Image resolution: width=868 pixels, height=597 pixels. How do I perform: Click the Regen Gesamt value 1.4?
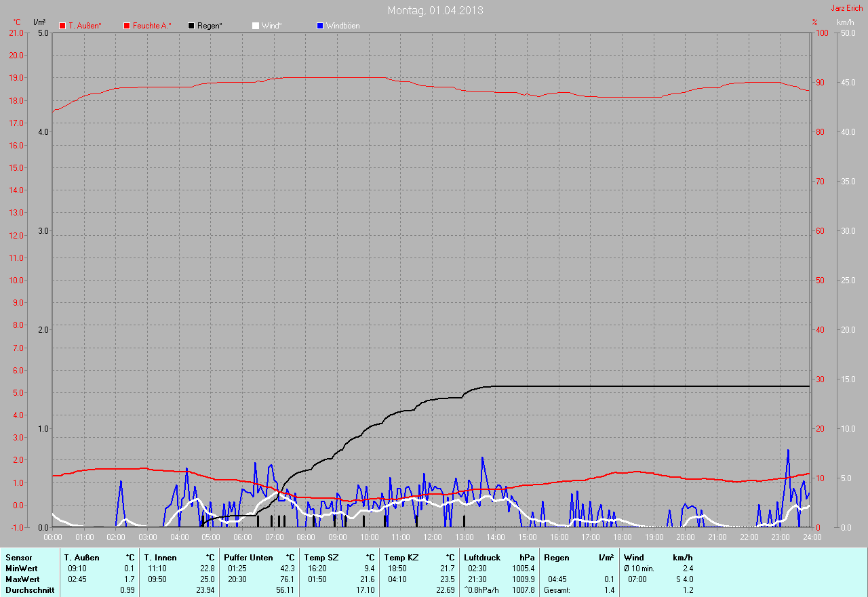coord(608,590)
